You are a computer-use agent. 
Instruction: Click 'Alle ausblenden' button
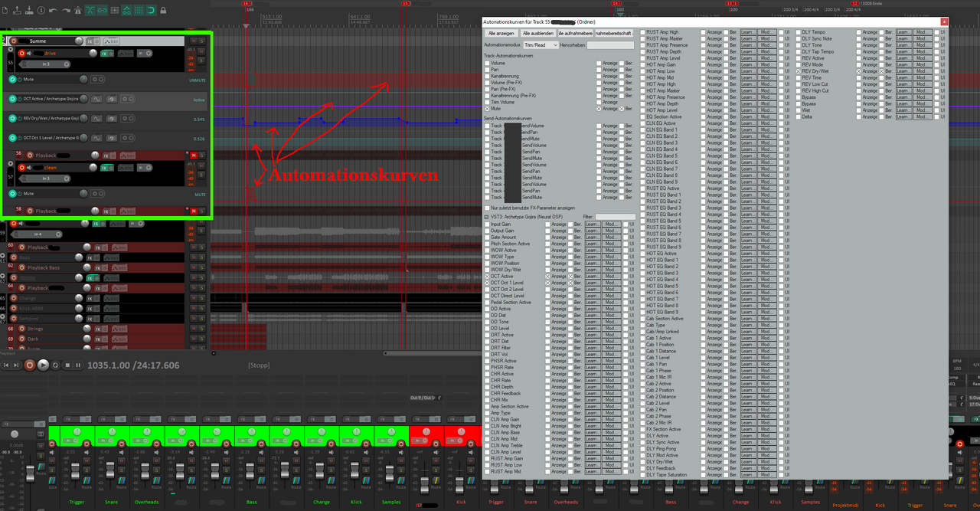[x=538, y=33]
